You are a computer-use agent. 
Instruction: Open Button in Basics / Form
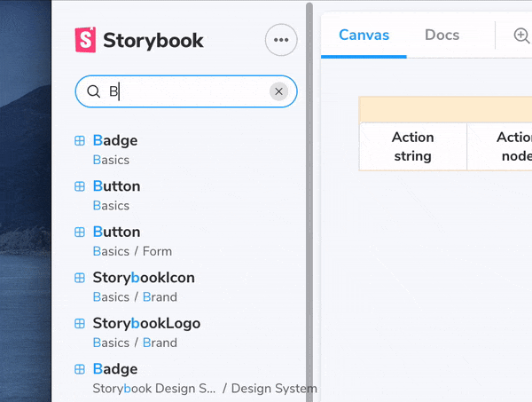(x=116, y=232)
